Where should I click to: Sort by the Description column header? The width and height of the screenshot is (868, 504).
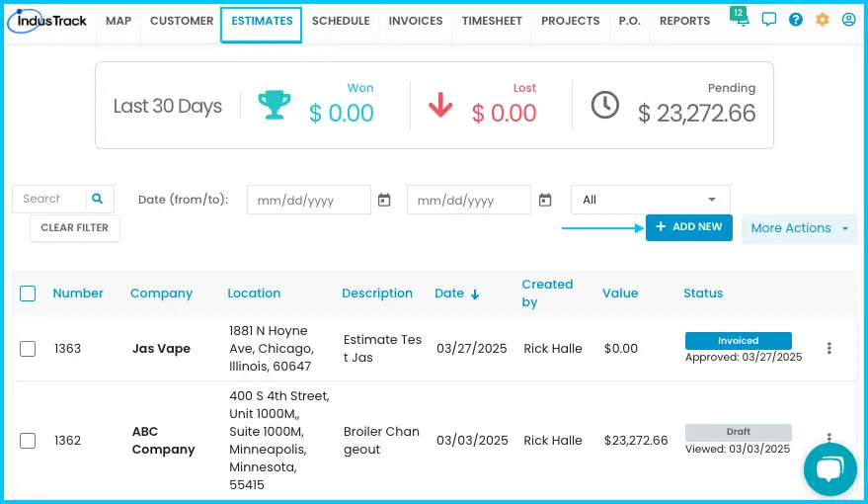pos(377,293)
